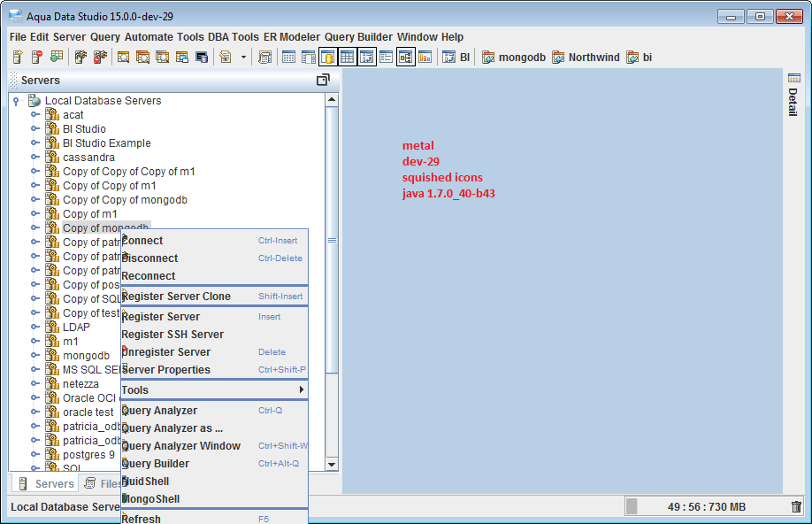Click the Register Server toolbar icon
Screen dimensions: 812x524
click(x=18, y=57)
